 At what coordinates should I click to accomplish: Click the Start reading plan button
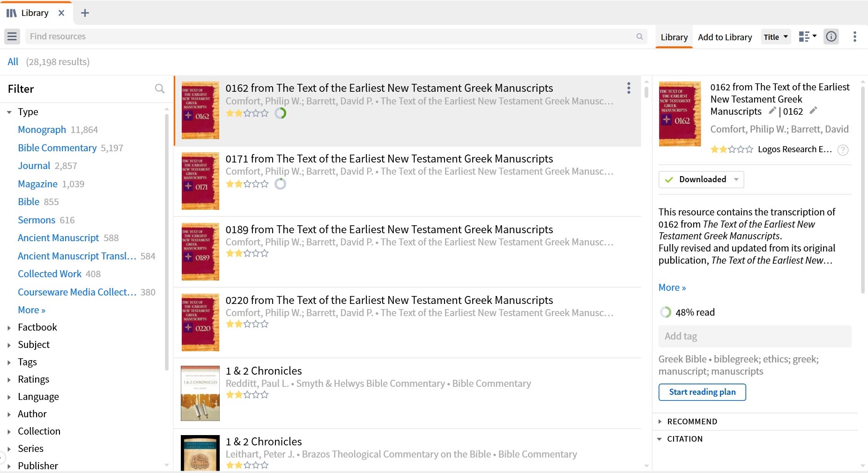pyautogui.click(x=702, y=392)
